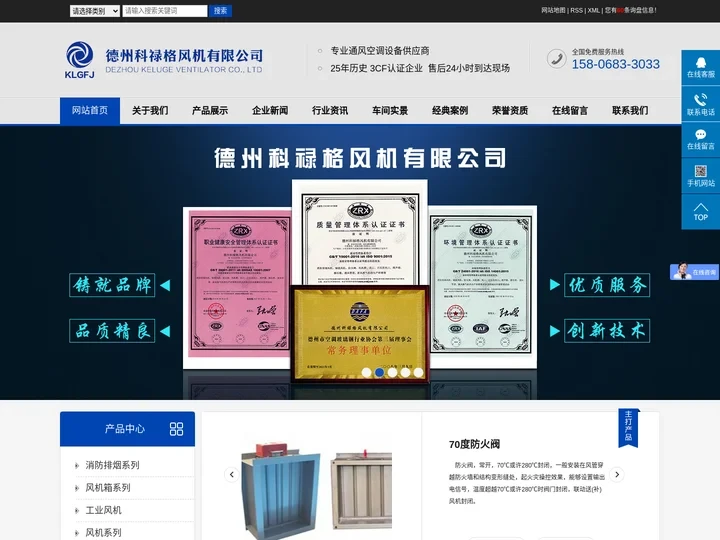This screenshot has height=540, width=720.
Task: Go to 网站首页 home tab
Action: pos(90,111)
